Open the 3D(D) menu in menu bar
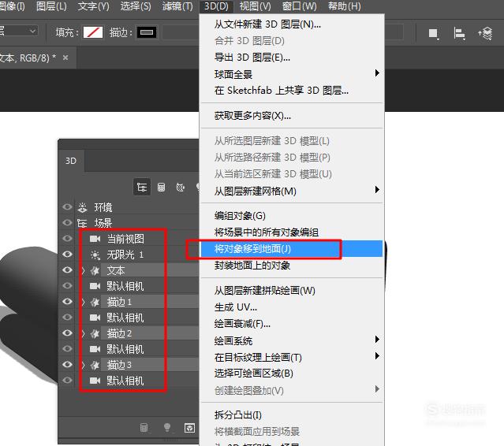The image size is (504, 446). point(216,6)
